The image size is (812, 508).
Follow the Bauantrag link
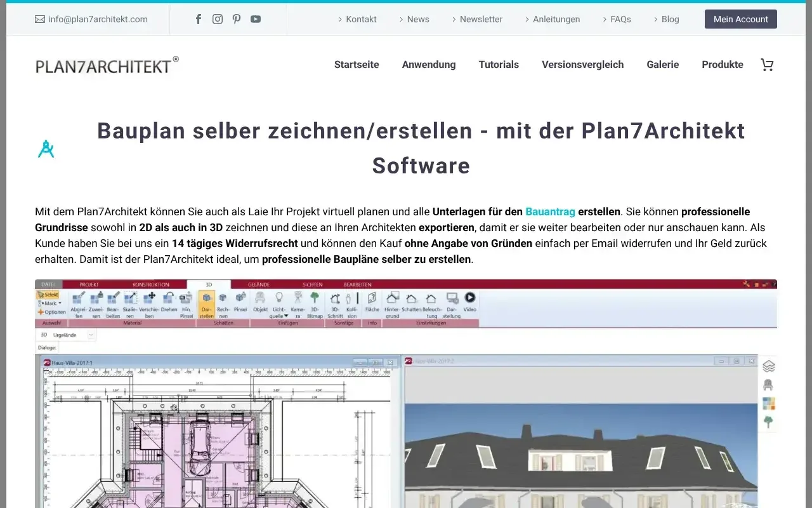click(x=550, y=211)
